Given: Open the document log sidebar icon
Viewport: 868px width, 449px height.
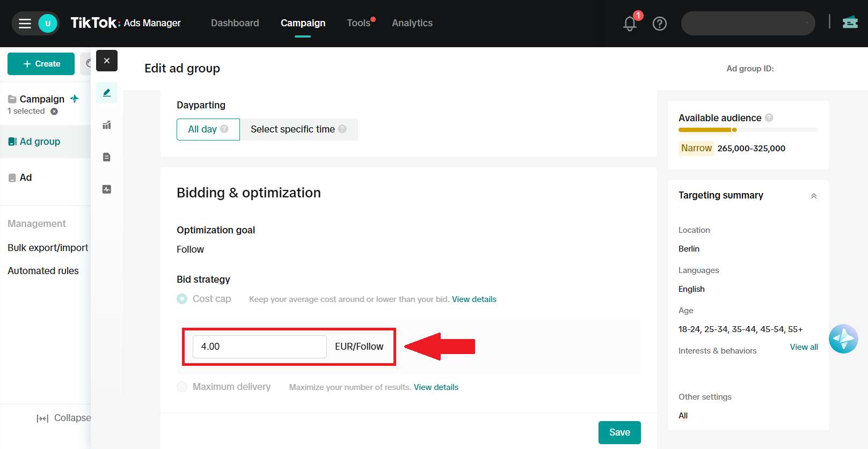Looking at the screenshot, I should pyautogui.click(x=107, y=157).
